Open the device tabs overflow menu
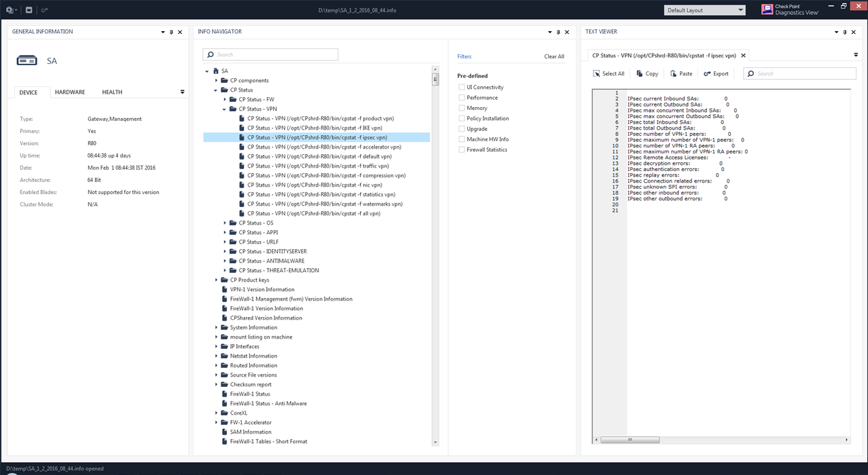The image size is (868, 475). pyautogui.click(x=182, y=92)
